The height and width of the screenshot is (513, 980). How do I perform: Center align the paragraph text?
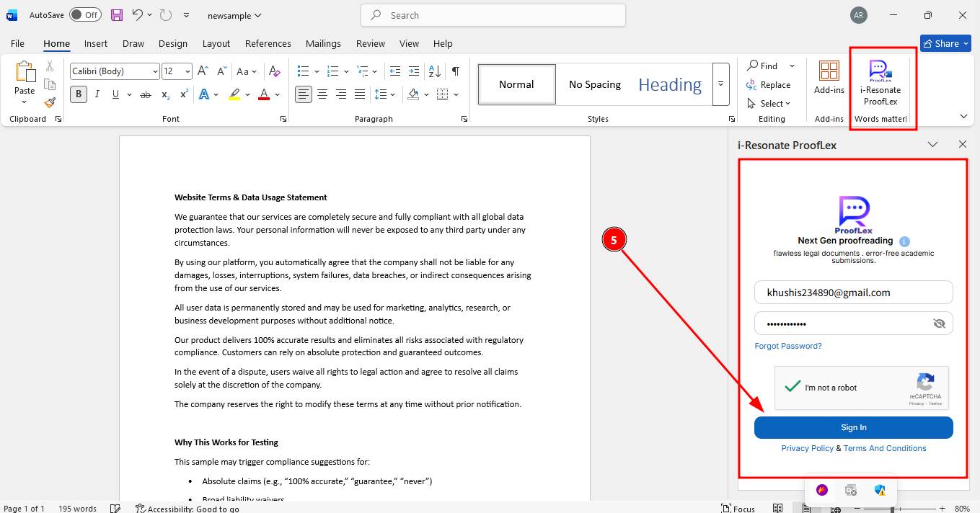322,94
